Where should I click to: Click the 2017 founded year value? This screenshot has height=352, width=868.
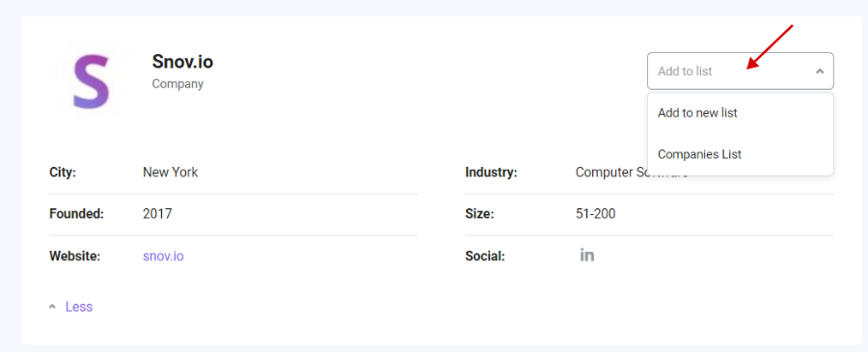point(157,214)
